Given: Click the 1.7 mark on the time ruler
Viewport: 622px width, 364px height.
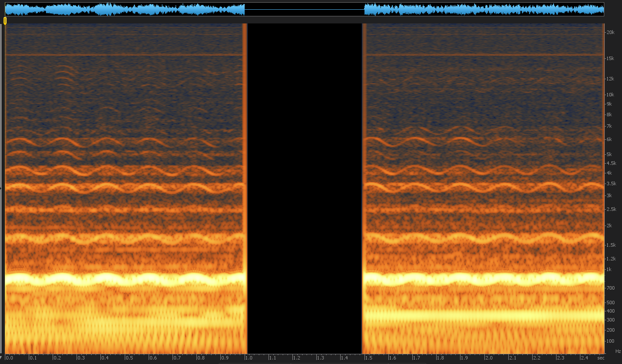Looking at the screenshot, I should [416, 358].
